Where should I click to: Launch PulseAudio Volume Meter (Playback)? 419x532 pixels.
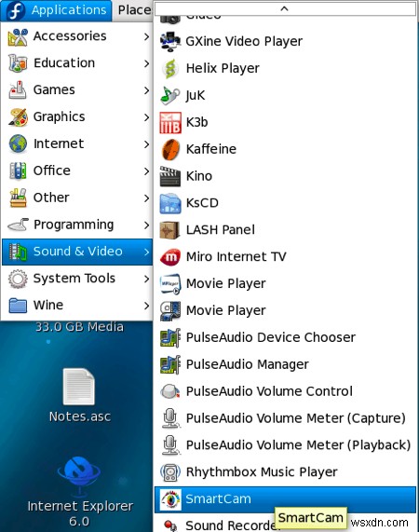285,445
